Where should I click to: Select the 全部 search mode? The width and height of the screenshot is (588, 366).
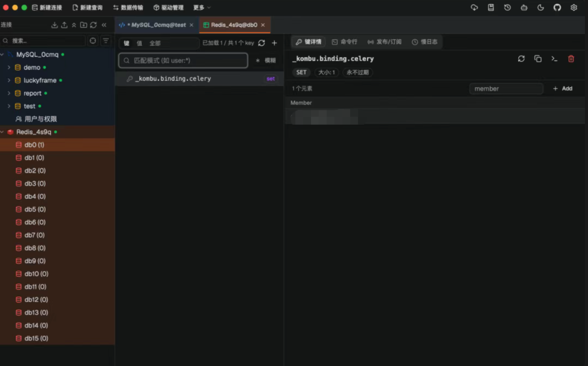tap(155, 43)
